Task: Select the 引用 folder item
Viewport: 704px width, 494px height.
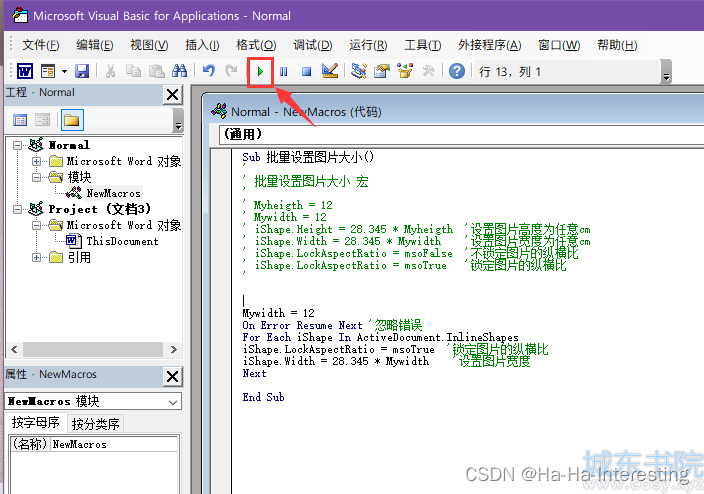Action: click(x=79, y=257)
